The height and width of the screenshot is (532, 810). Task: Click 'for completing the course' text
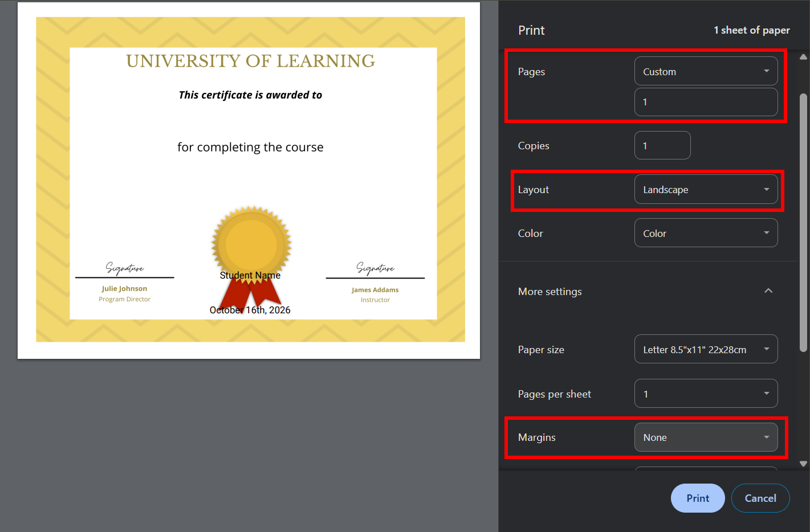click(x=250, y=147)
